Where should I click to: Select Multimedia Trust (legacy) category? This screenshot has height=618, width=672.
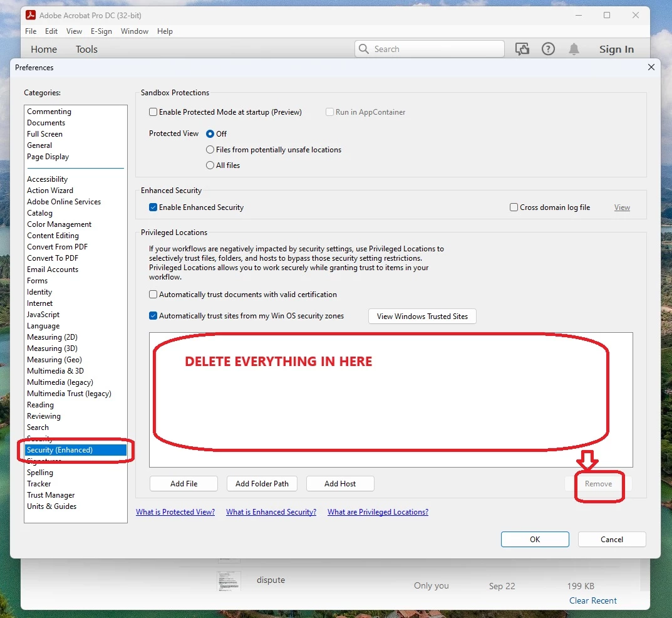[x=75, y=393]
